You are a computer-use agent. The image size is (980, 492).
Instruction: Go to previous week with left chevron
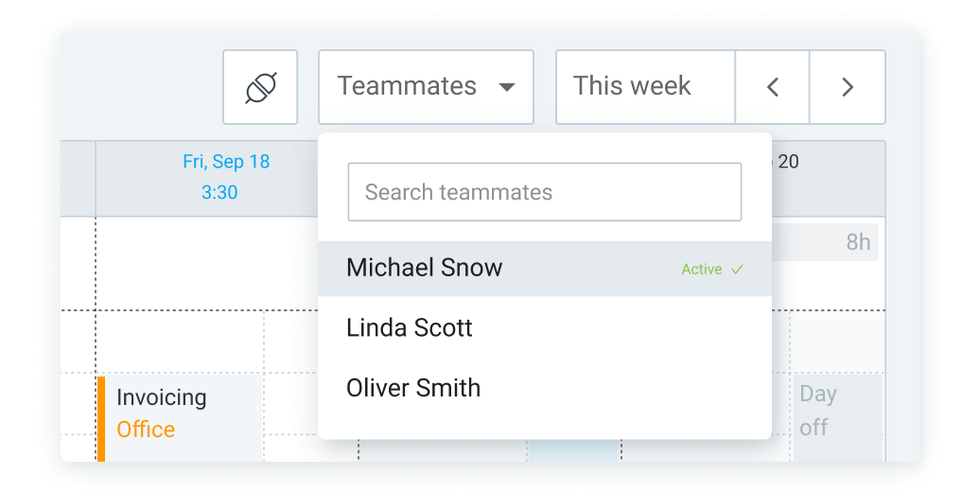tap(773, 87)
